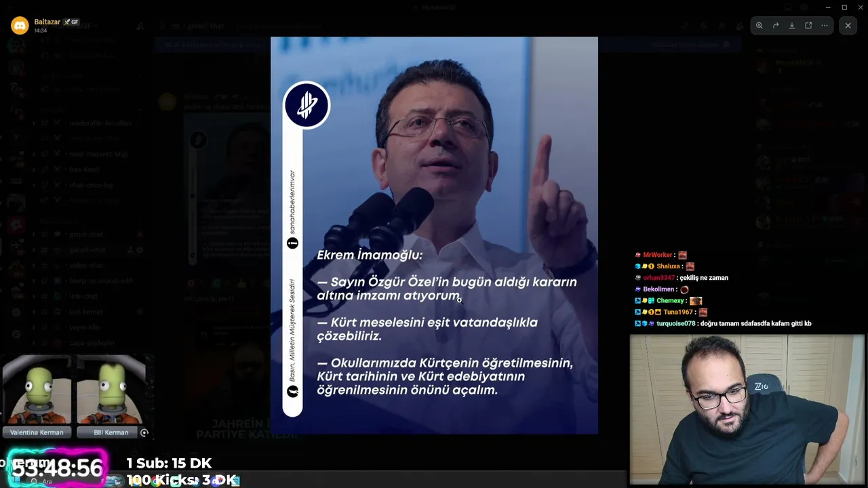Click the enlarged Ekrem İmamoğlu image

(x=434, y=235)
